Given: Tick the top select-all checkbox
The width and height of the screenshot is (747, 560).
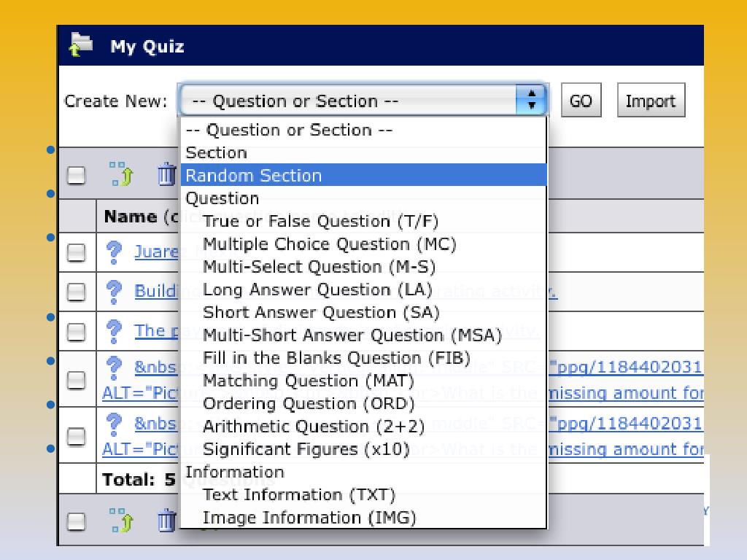Looking at the screenshot, I should point(76,175).
